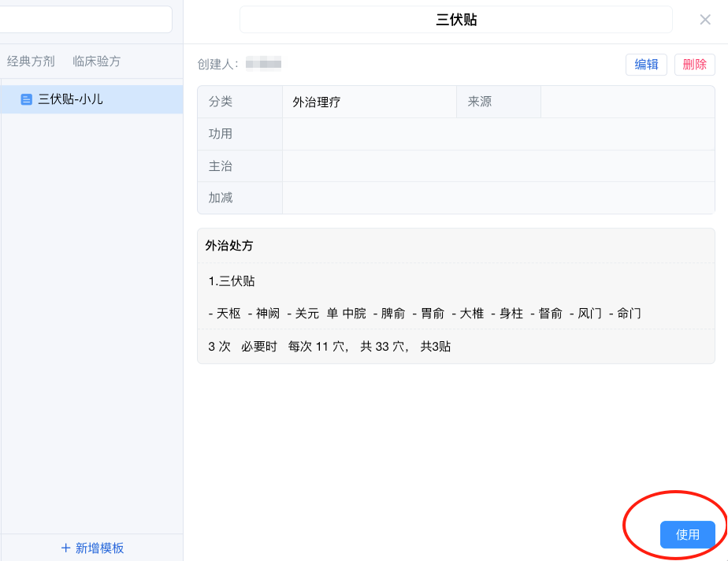Apply the template with 使用 button
The height and width of the screenshot is (561, 728).
pos(687,534)
